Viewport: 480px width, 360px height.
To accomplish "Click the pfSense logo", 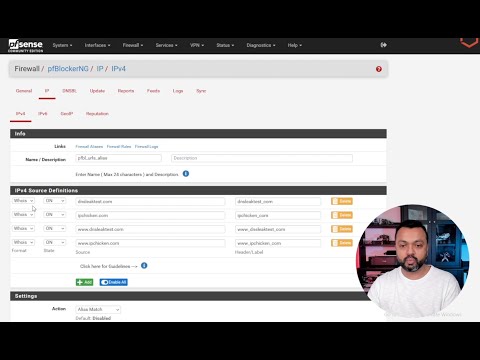I will point(26,46).
